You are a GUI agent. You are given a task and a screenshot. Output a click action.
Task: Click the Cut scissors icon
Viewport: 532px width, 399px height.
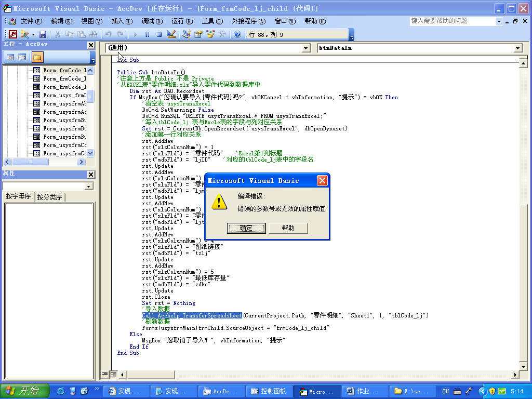coord(57,34)
